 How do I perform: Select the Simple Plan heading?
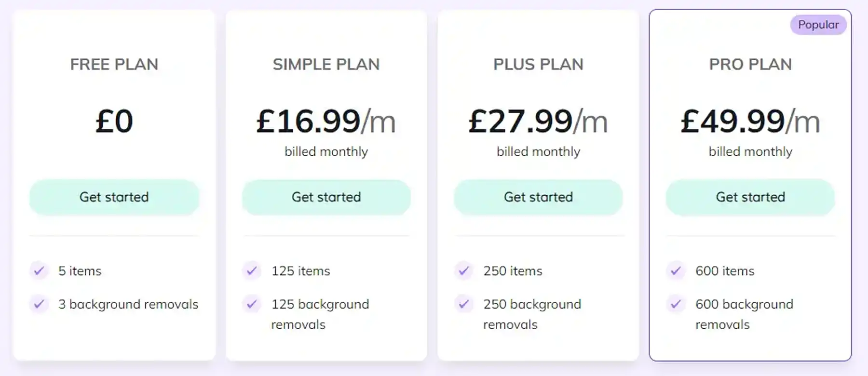click(x=326, y=64)
